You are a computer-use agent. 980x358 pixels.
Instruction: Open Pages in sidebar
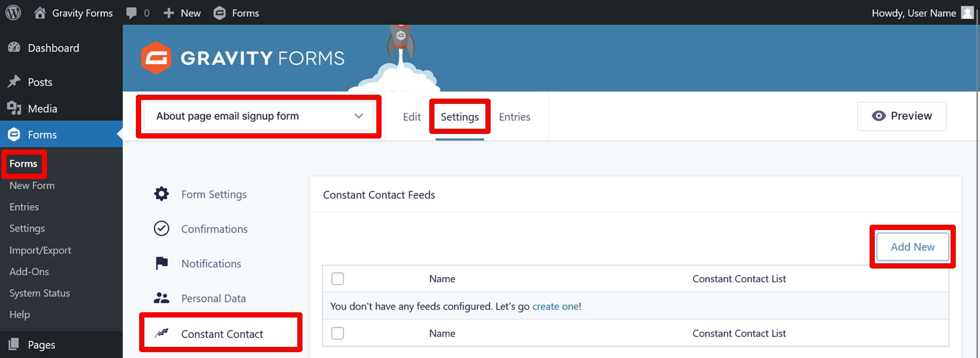click(42, 345)
